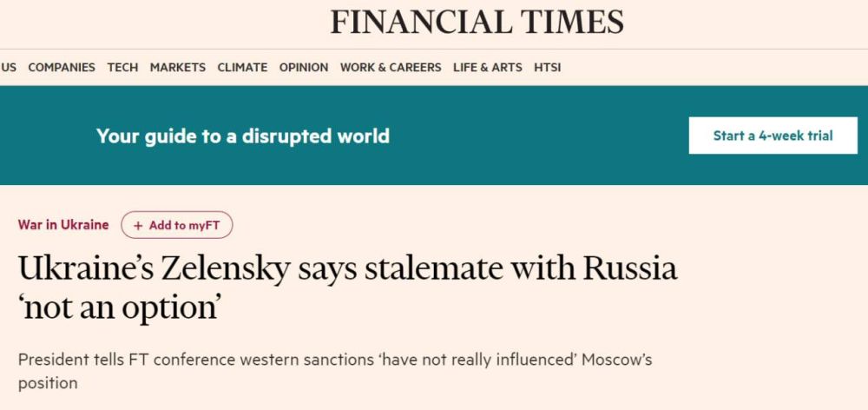Open the War in Ukraine topic
Screen dimensions: 868x410
pyautogui.click(x=63, y=225)
